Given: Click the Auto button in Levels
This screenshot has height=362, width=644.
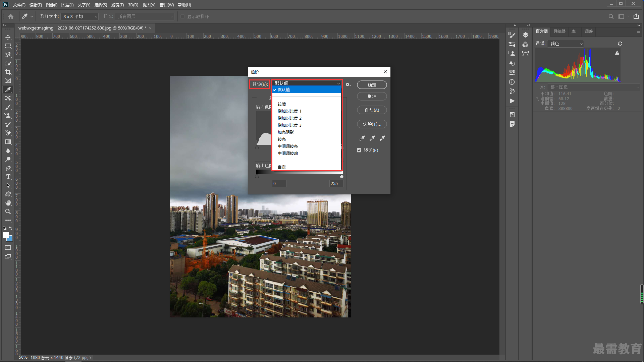Looking at the screenshot, I should pos(372,110).
